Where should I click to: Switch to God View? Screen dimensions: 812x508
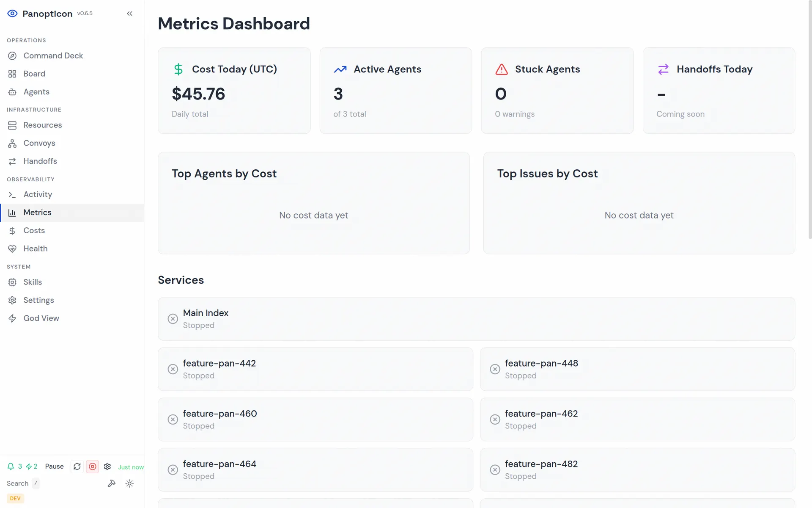72,318
